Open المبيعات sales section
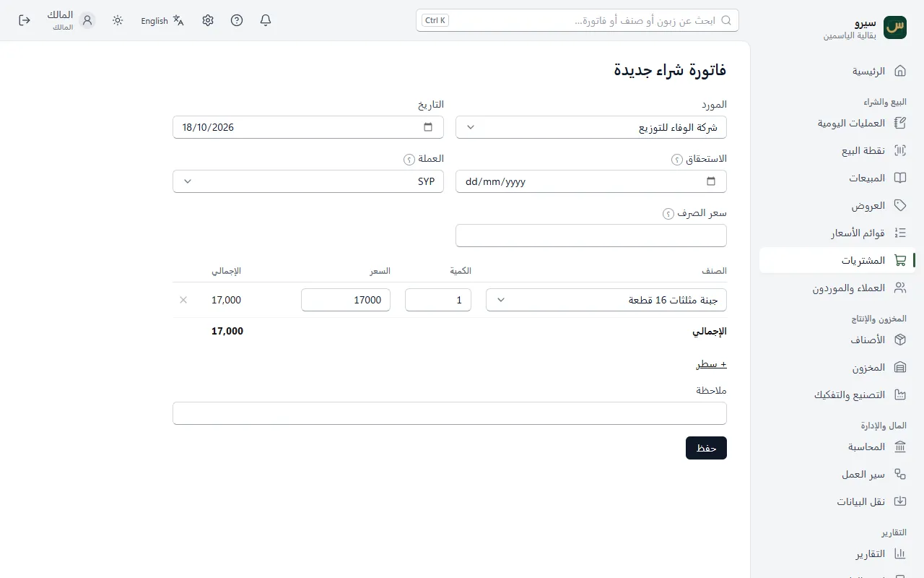 click(x=837, y=178)
